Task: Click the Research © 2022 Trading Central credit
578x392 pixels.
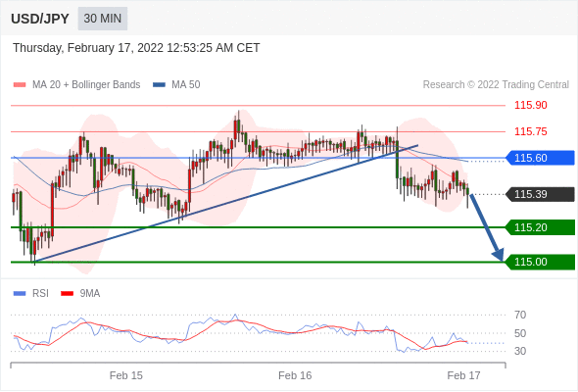Action: [x=496, y=85]
